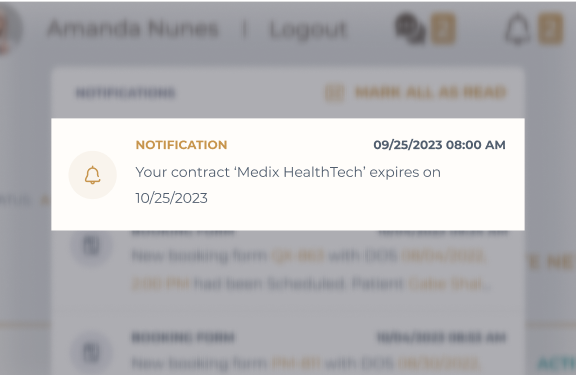Click Mark All As Read text
576x375 pixels.
pyautogui.click(x=431, y=92)
